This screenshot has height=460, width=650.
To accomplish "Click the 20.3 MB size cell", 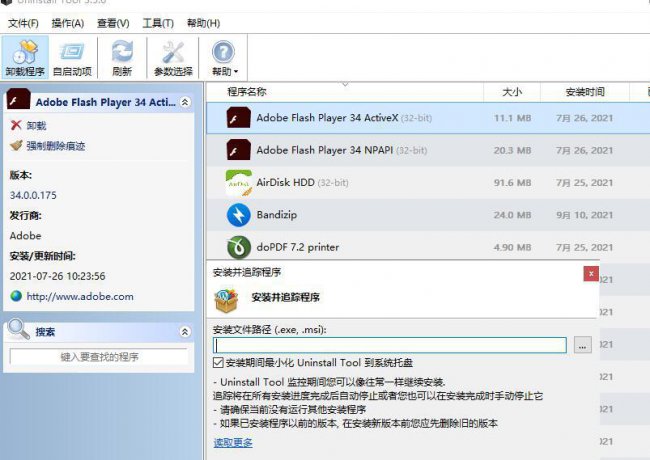I will (x=512, y=150).
